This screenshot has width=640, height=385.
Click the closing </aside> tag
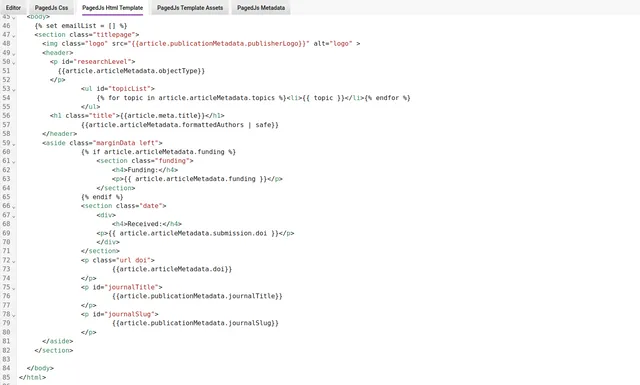tap(58, 341)
